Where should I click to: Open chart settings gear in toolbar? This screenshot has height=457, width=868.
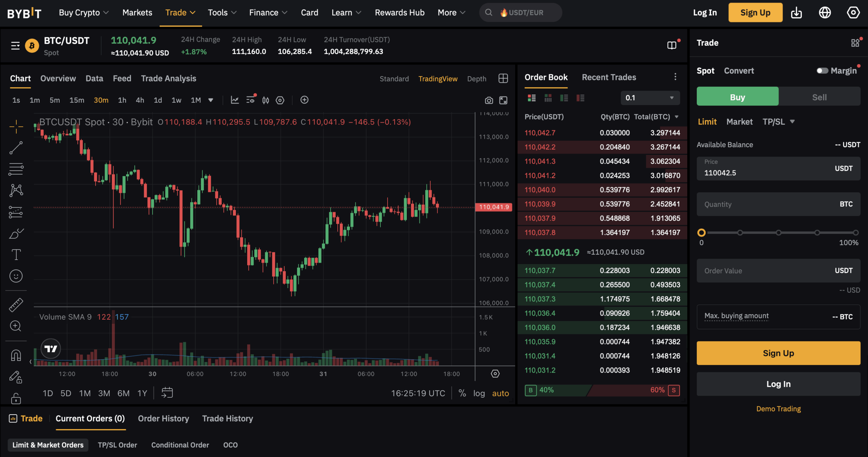click(x=280, y=100)
